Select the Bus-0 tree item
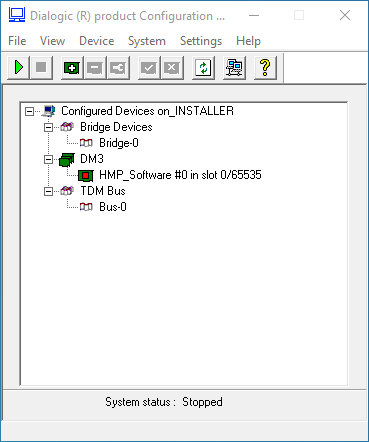This screenshot has width=369, height=442. pos(113,207)
